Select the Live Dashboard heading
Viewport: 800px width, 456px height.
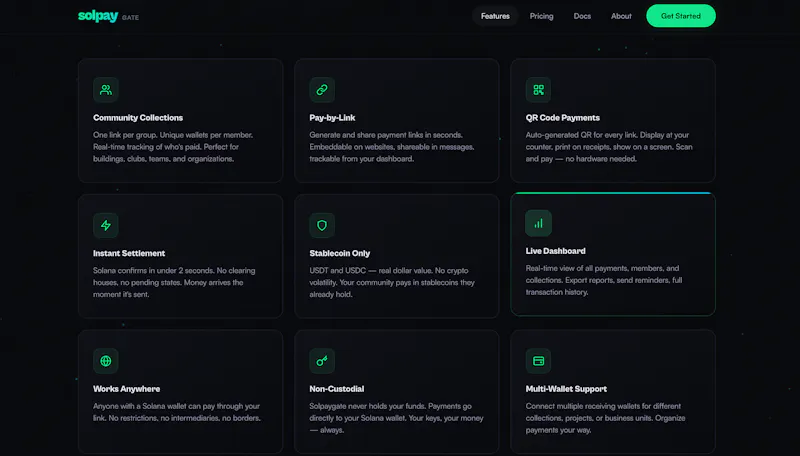(555, 251)
